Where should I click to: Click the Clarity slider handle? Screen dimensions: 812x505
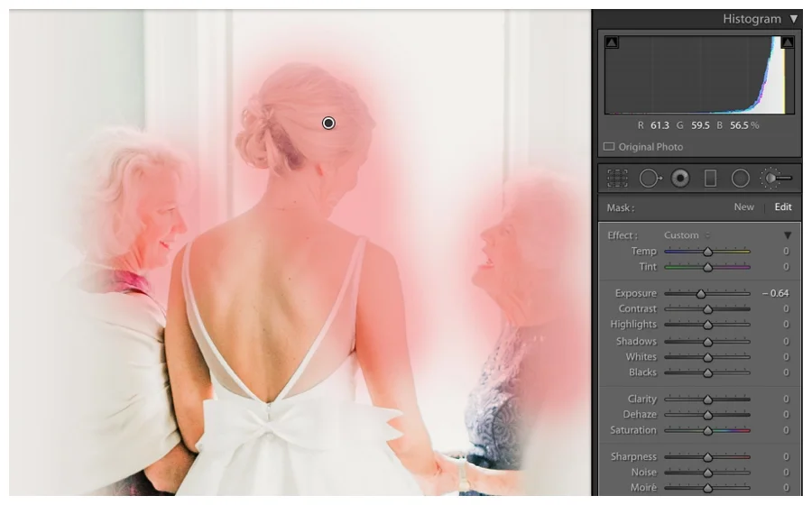click(x=707, y=399)
